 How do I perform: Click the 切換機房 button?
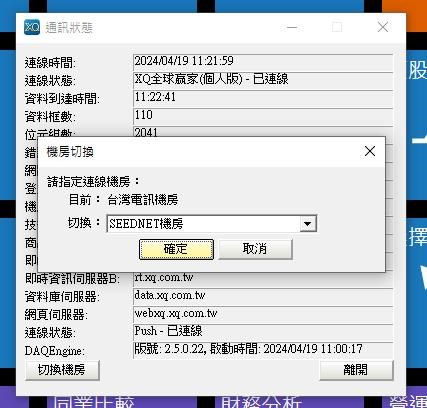62,370
